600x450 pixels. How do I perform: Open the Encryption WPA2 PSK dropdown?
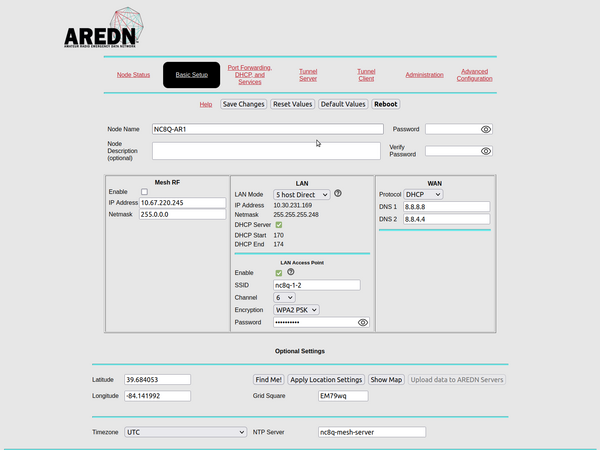pyautogui.click(x=296, y=310)
